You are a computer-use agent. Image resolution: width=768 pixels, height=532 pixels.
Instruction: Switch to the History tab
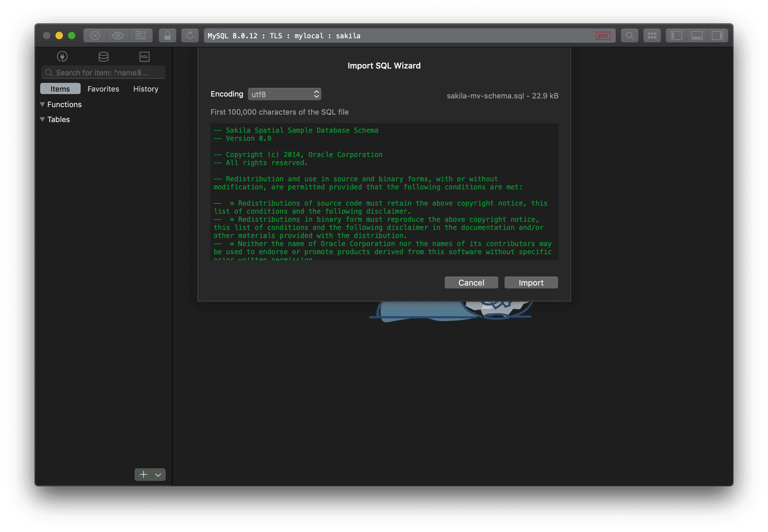pyautogui.click(x=146, y=89)
